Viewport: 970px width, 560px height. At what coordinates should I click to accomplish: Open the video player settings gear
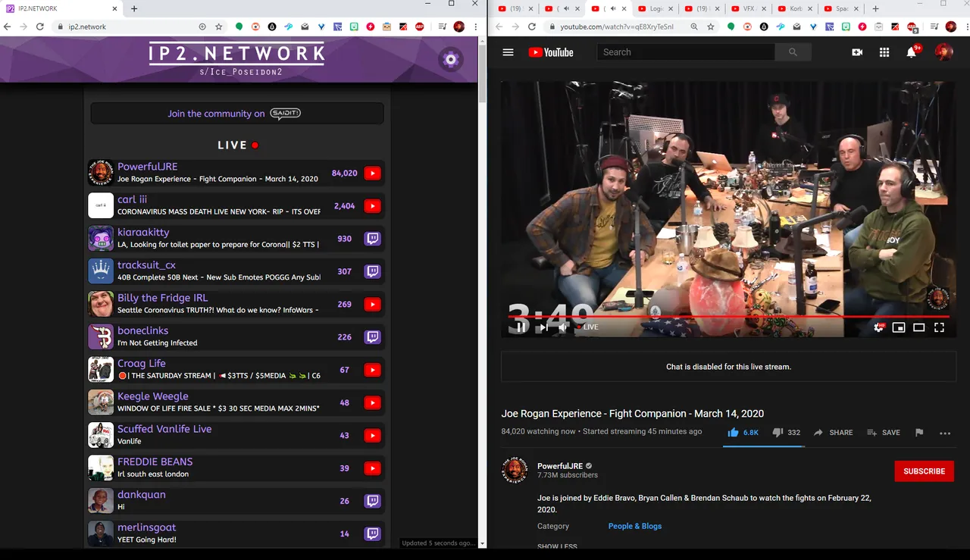tap(879, 327)
